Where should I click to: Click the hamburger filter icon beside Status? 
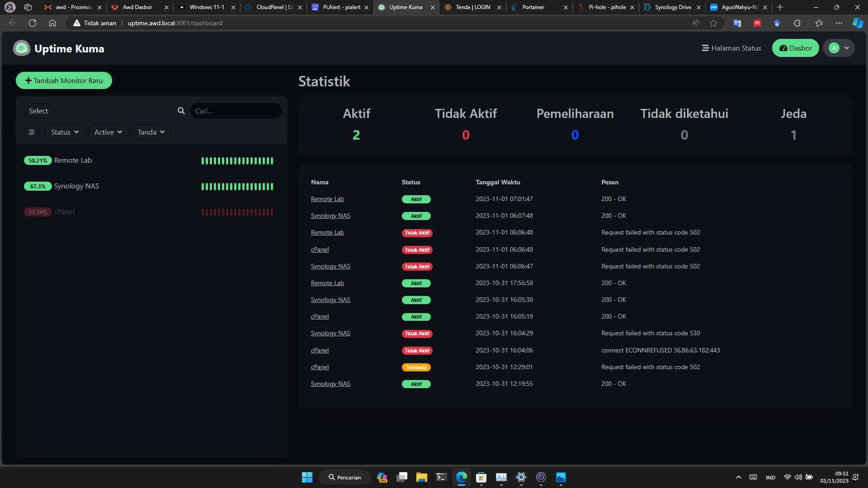(32, 132)
